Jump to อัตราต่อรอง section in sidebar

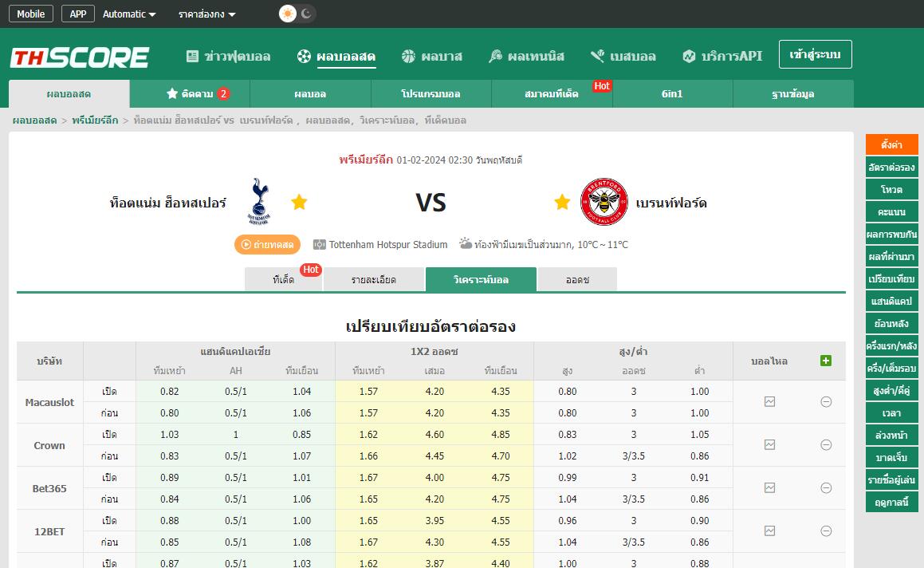891,167
